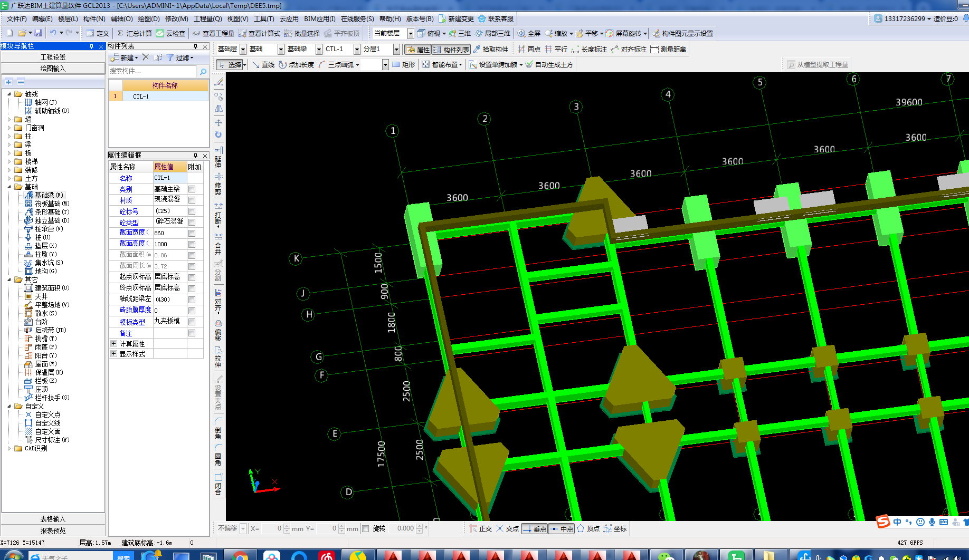This screenshot has width=969, height=560.
Task: Toggle 截面宽度 row 附加 checkbox
Action: point(192,233)
